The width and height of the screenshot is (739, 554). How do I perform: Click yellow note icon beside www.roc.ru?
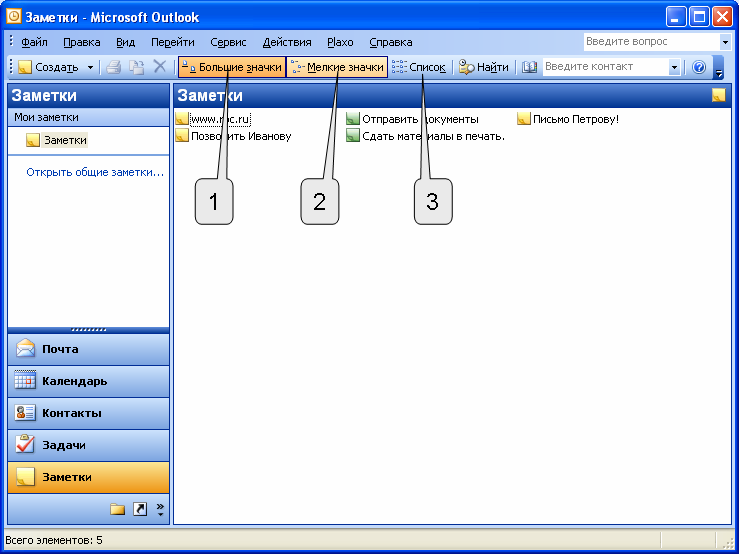182,119
